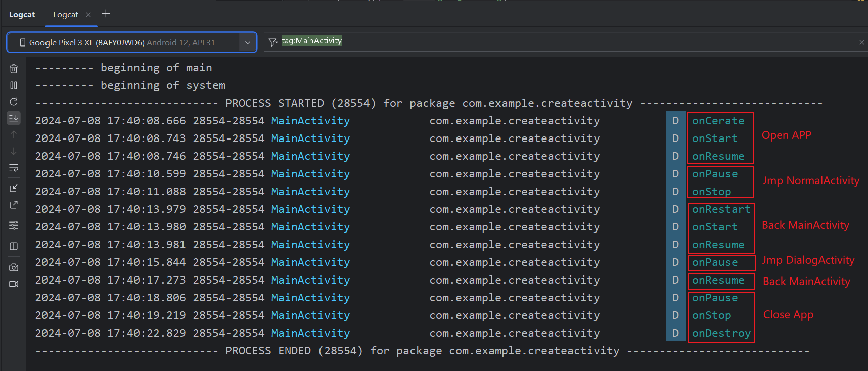Clear the Logcat output with trash icon
Screen dimensions: 868x371
14,69
